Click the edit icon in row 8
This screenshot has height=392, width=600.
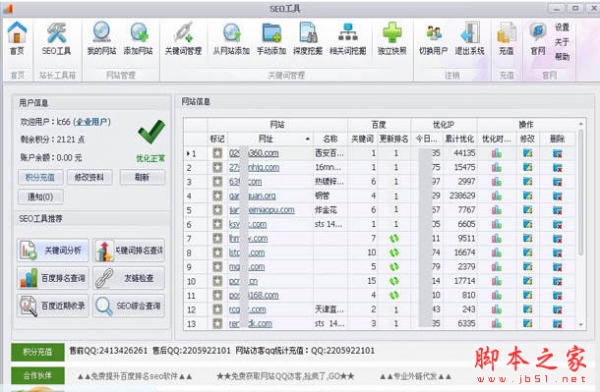(527, 253)
